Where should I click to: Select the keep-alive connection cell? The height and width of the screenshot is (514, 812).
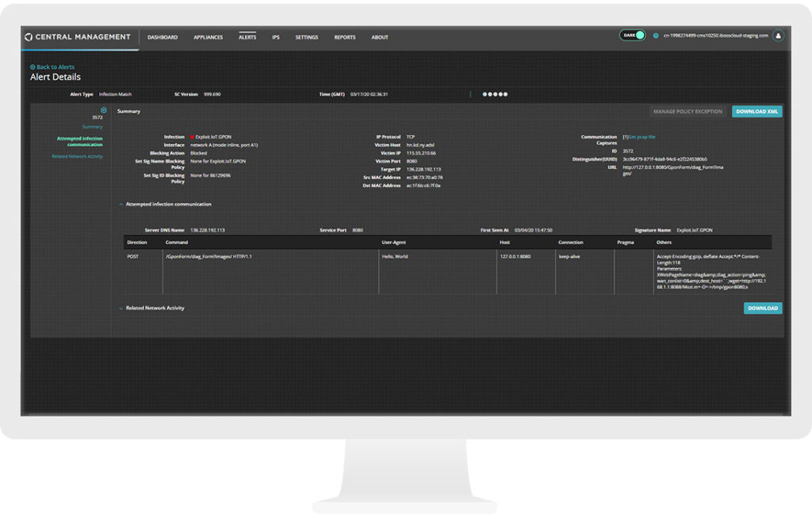[569, 256]
